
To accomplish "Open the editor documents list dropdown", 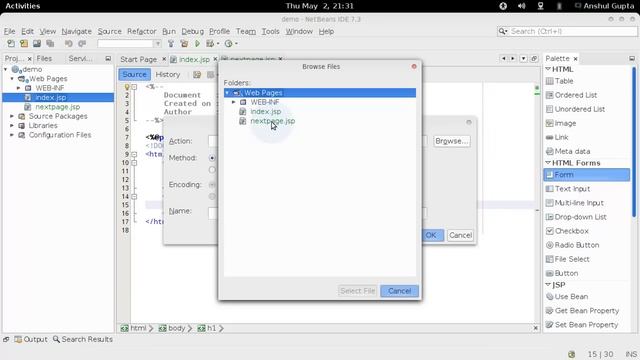I will [523, 59].
